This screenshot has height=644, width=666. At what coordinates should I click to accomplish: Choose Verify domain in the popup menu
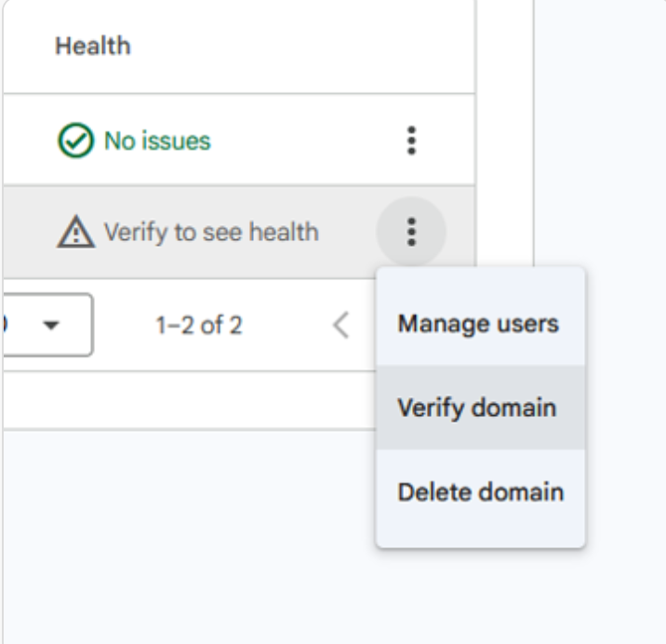478,408
